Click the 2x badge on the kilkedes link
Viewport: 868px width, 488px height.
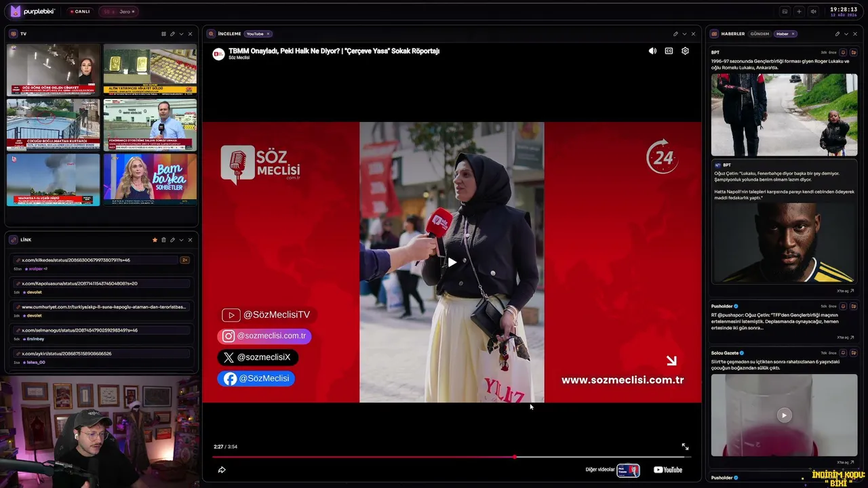tap(184, 260)
